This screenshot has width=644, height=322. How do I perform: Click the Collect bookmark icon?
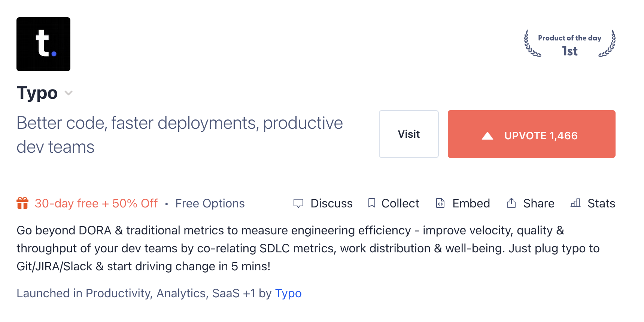(371, 203)
